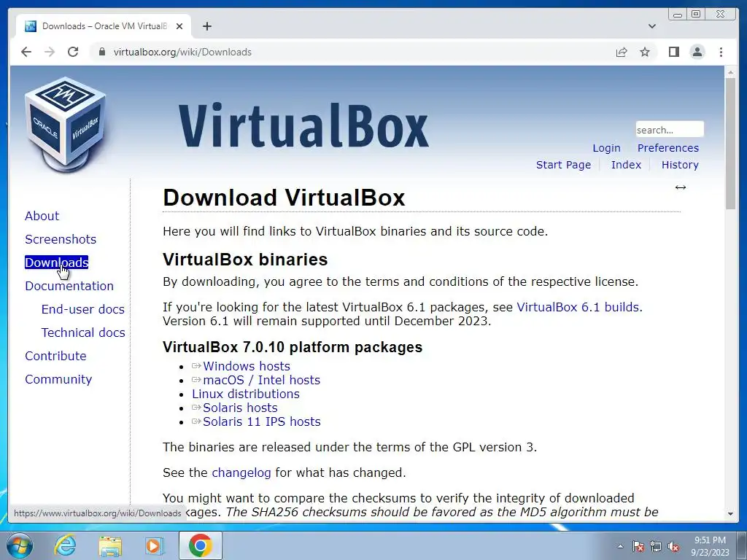Click the Action Center flag icon
The width and height of the screenshot is (747, 560).
tap(638, 546)
